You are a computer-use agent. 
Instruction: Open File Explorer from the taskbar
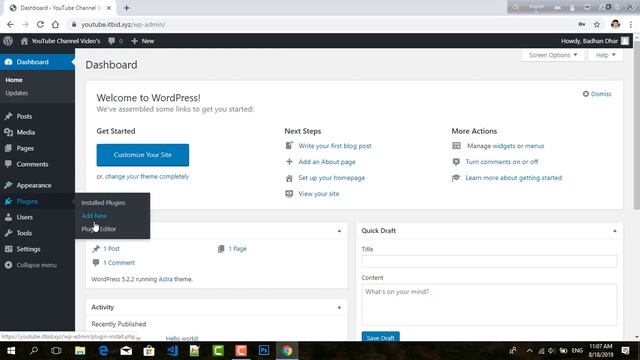[80, 351]
